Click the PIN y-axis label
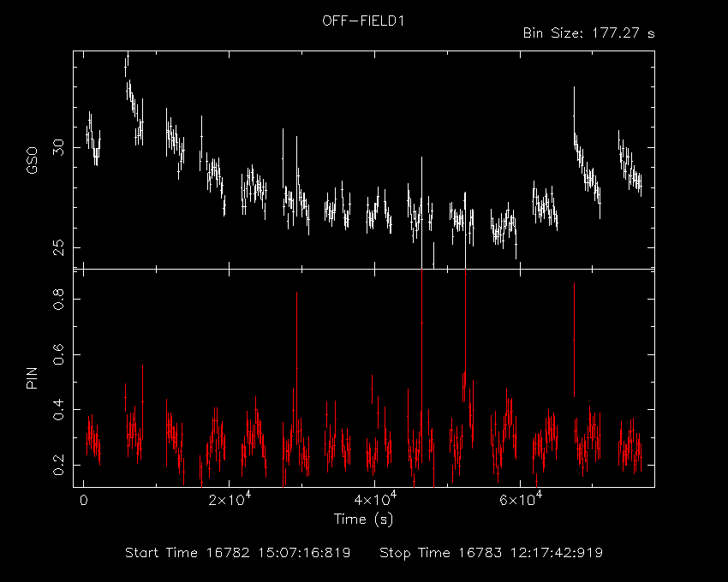Screen dimensions: 728x582 (x=32, y=377)
